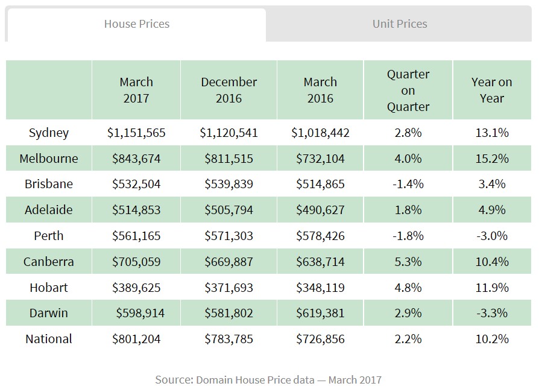Viewport: 539px width, 392px height.
Task: Click Melbourne's 15.2% year on year value
Action: (492, 159)
